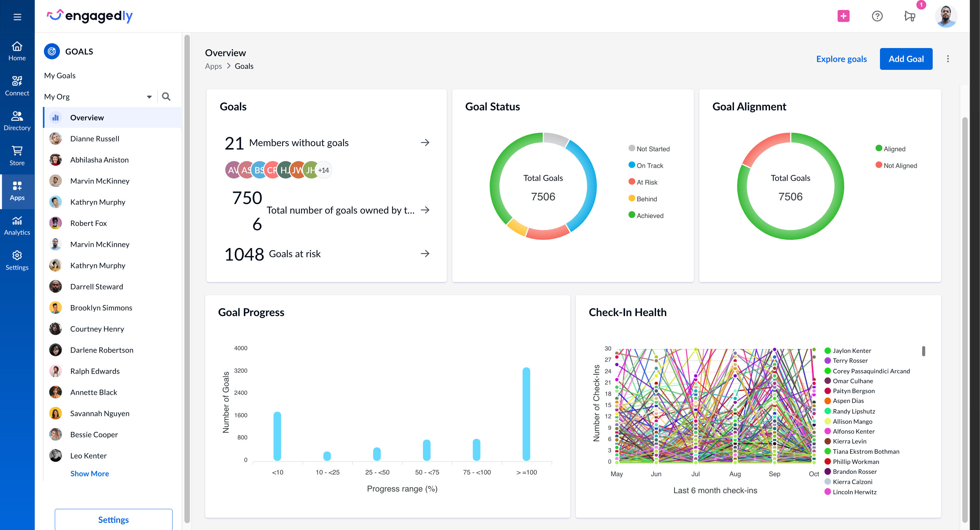Open the search in the Goals panel

tap(166, 96)
